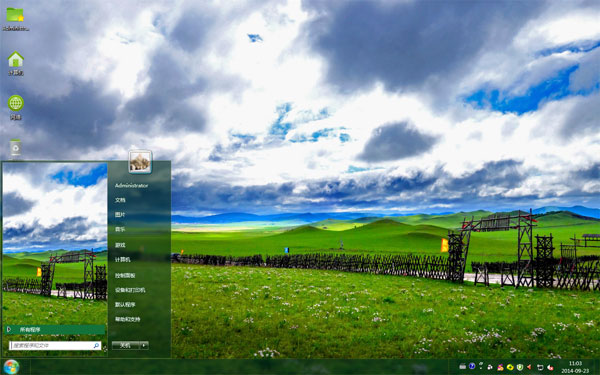Focus the Start menu search box

point(55,346)
